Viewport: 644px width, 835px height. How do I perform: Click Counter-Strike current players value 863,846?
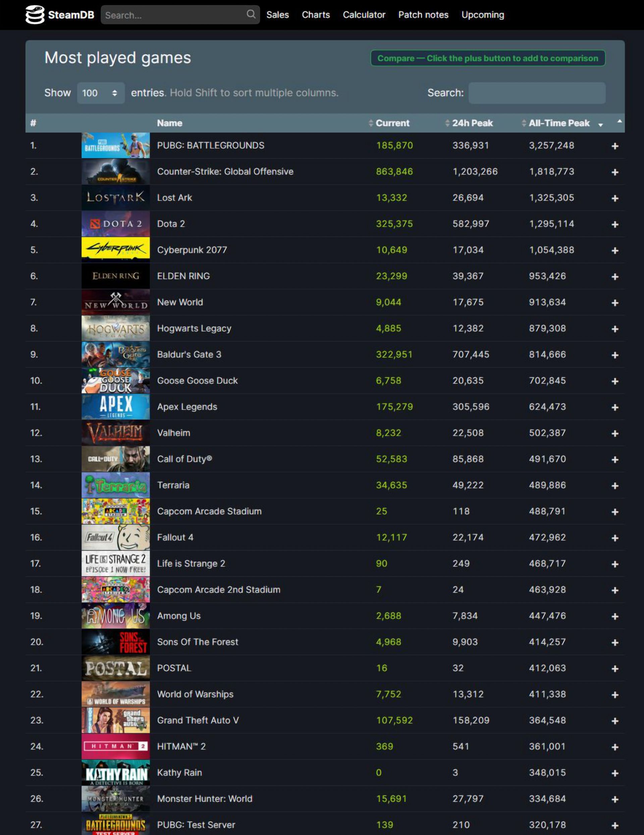[x=394, y=171]
